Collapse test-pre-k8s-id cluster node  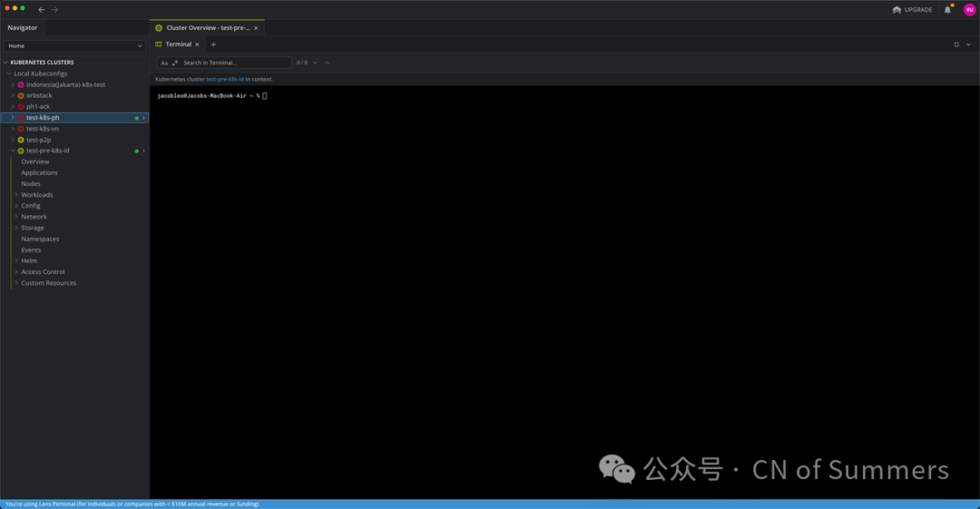click(x=13, y=151)
